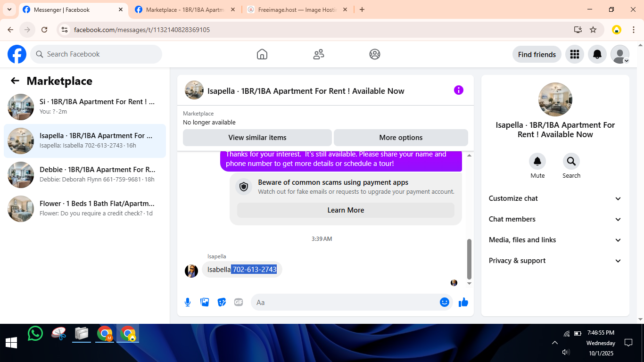Screen dimensions: 644x362
Task: Click the large listing photo in info panel
Action: tap(555, 99)
